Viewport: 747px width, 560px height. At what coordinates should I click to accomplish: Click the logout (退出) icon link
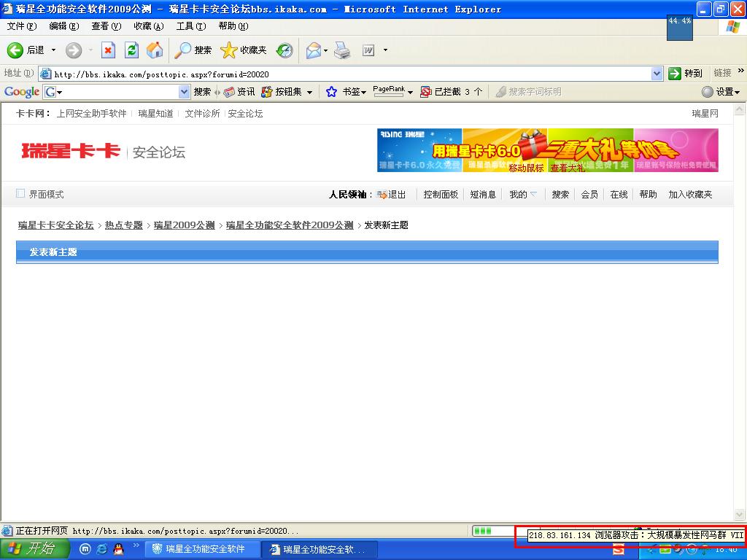[x=391, y=194]
